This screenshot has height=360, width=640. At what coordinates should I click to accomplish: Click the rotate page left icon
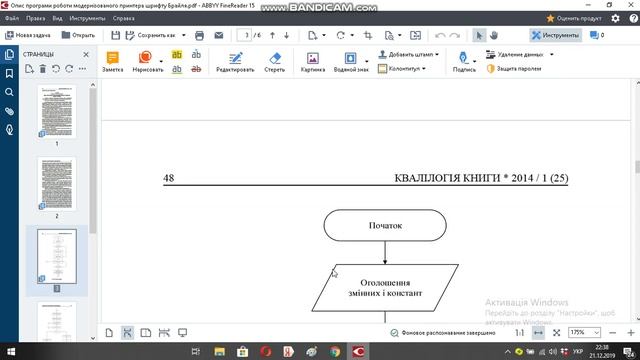coord(56,69)
